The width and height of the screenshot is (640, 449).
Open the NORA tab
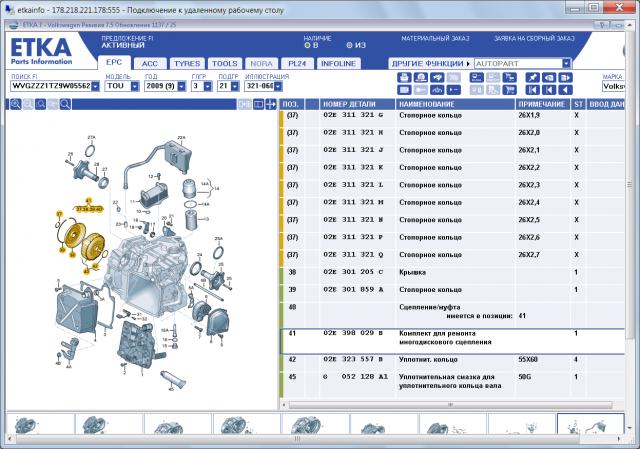click(261, 63)
